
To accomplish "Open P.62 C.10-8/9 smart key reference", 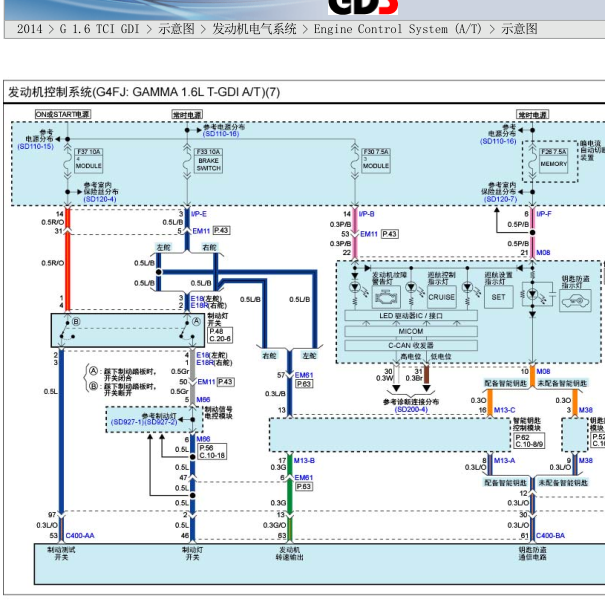I will pyautogui.click(x=529, y=440).
